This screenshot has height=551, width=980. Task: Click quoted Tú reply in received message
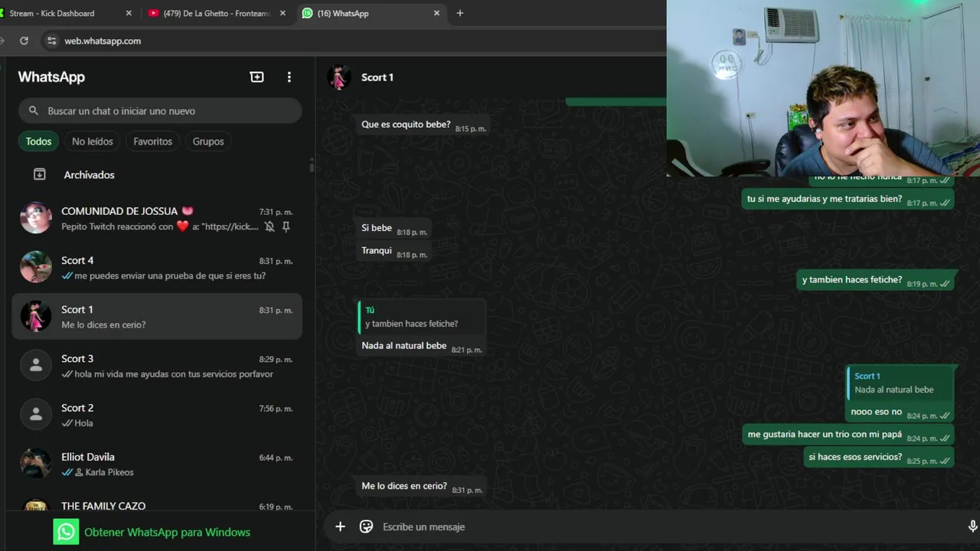[x=420, y=317]
